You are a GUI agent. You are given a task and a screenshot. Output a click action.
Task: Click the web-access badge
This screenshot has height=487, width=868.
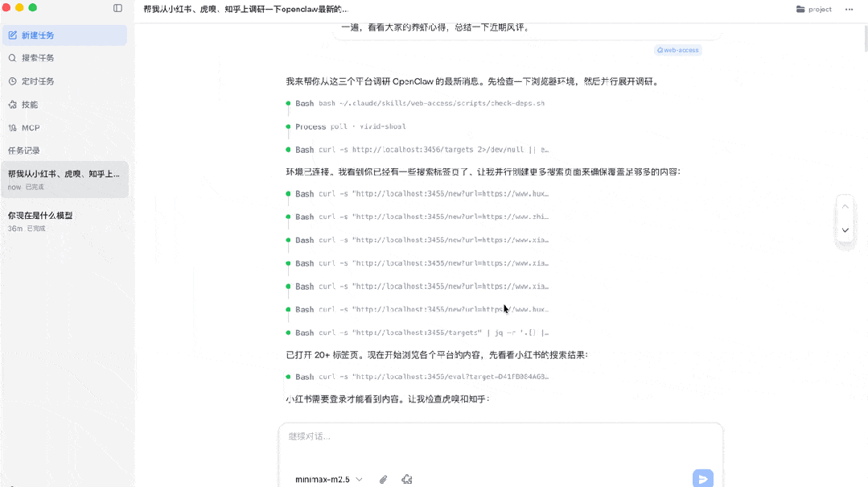[679, 49]
